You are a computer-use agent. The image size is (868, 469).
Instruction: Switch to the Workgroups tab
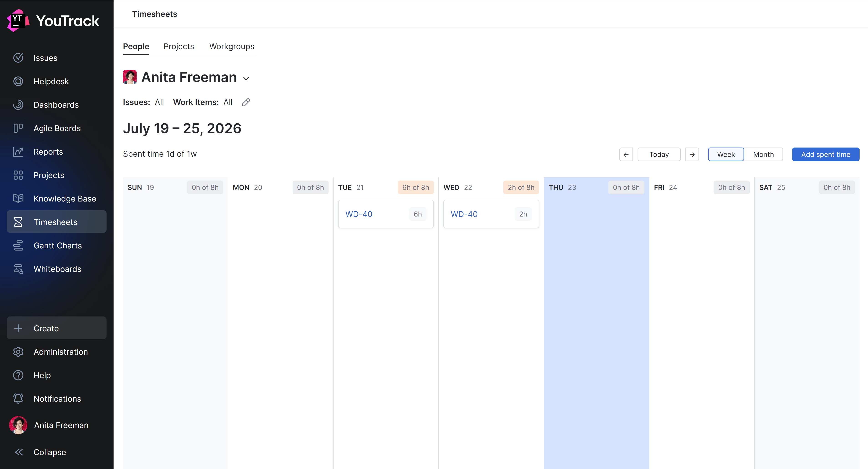(232, 46)
